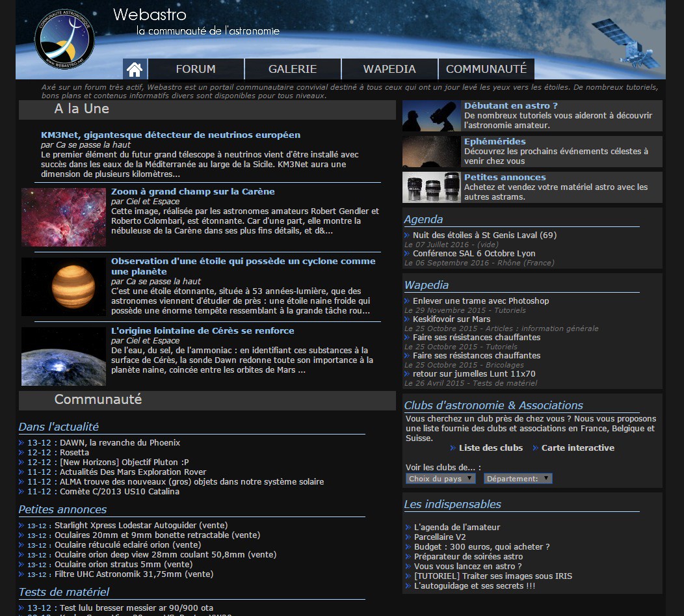Open L'autoguidage et ses secrets !!!

click(474, 586)
